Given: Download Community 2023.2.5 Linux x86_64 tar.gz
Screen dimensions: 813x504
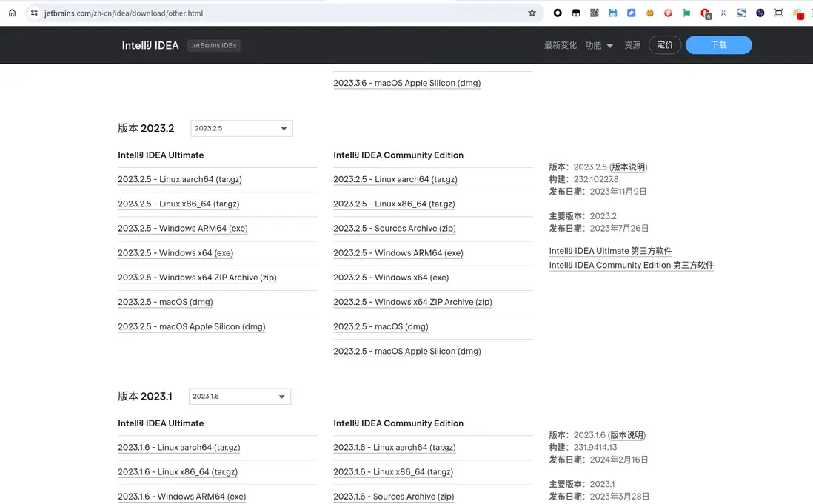Looking at the screenshot, I should [x=394, y=204].
